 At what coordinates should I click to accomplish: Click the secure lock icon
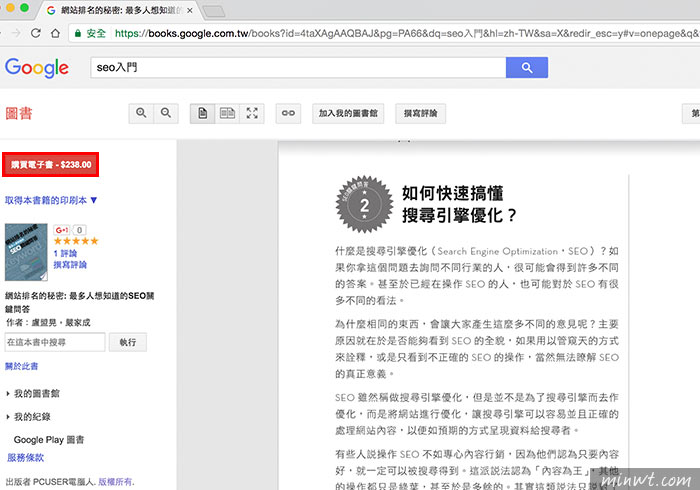(78, 33)
